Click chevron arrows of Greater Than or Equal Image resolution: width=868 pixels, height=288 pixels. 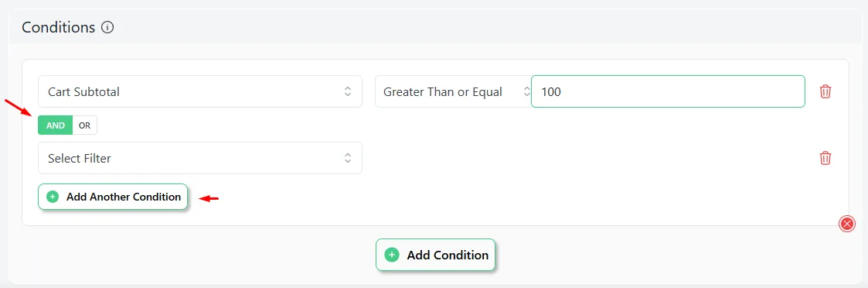click(x=526, y=91)
